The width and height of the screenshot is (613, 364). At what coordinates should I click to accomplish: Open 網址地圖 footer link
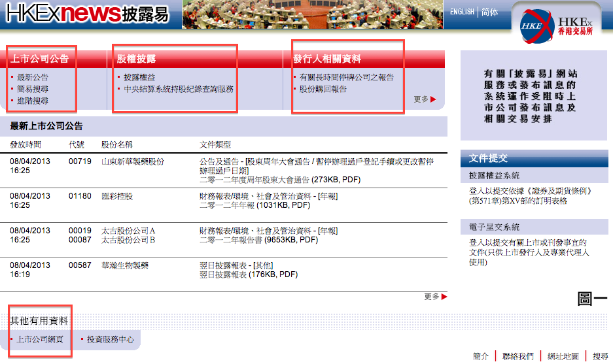pos(563,356)
